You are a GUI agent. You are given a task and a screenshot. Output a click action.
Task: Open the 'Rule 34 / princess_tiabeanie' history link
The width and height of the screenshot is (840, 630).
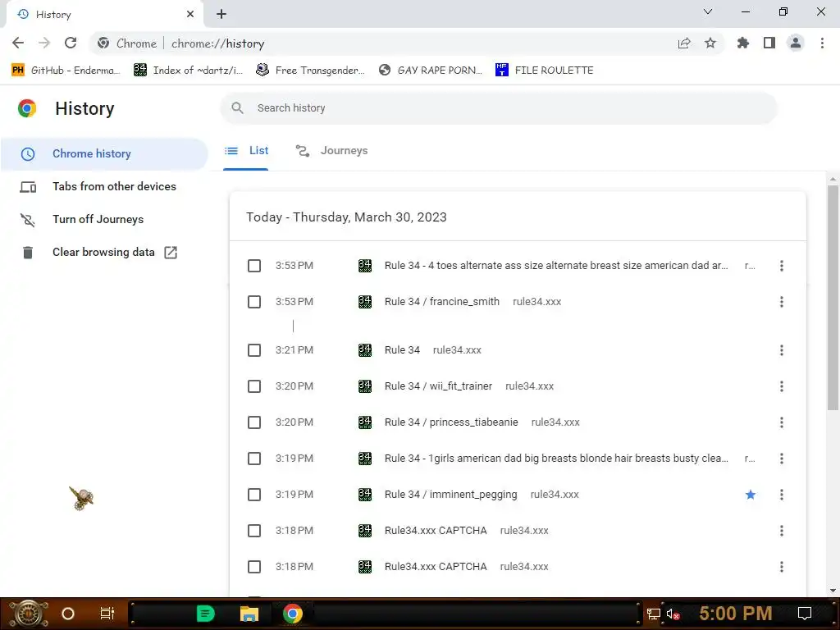tap(451, 422)
